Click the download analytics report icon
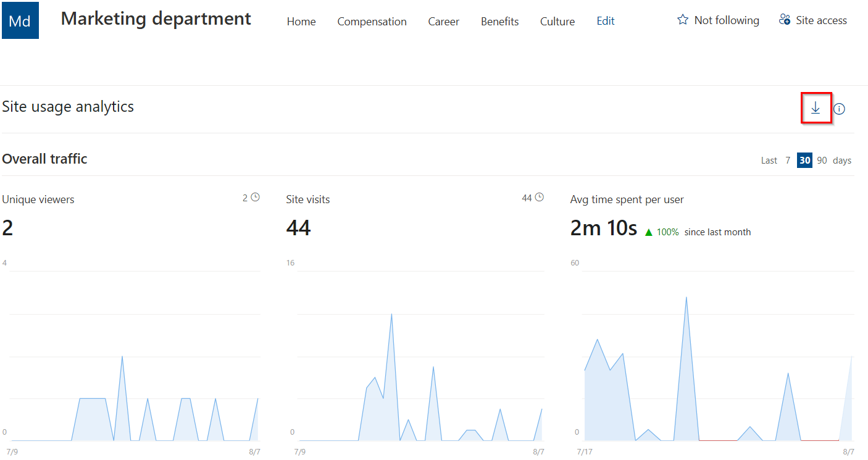 [x=816, y=107]
